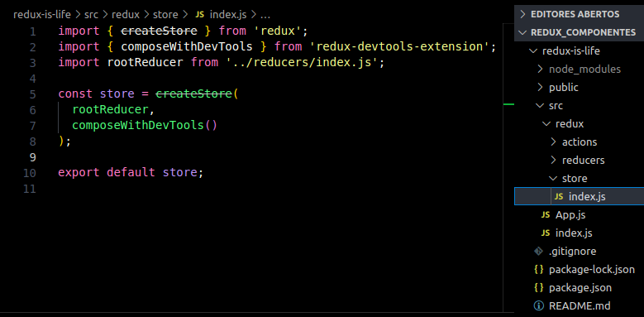Click the JS icon beside src-level index.js
This screenshot has width=644, height=317.
click(x=546, y=233)
